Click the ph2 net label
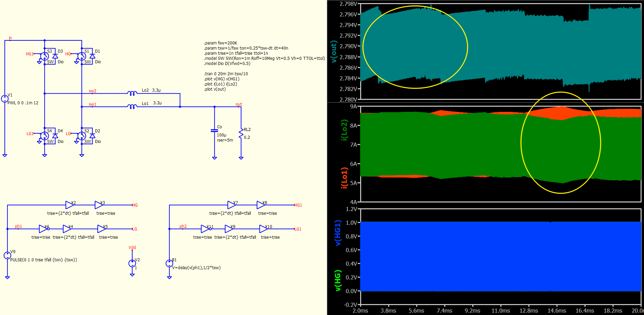This screenshot has width=644, height=315. pos(183,226)
